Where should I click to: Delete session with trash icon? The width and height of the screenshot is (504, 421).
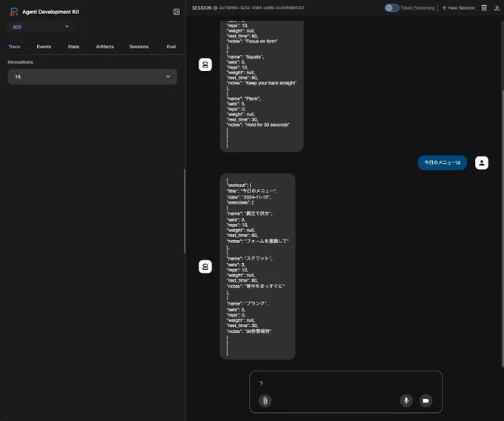484,7
